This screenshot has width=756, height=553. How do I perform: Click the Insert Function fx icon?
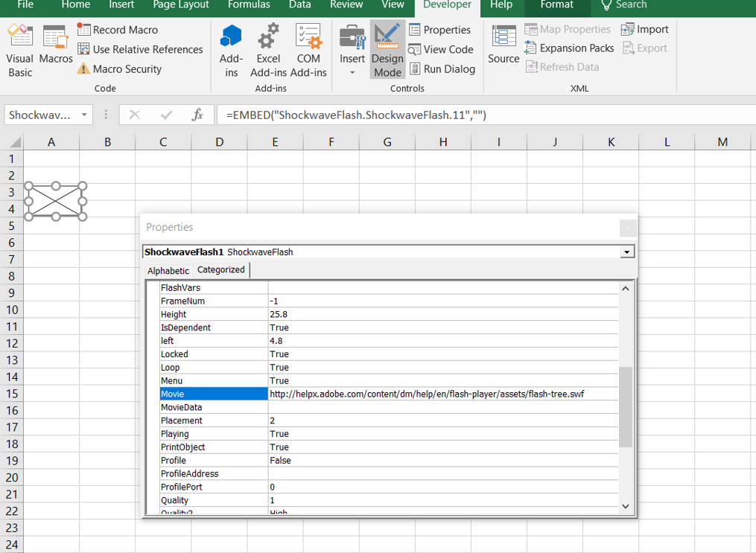pos(197,115)
